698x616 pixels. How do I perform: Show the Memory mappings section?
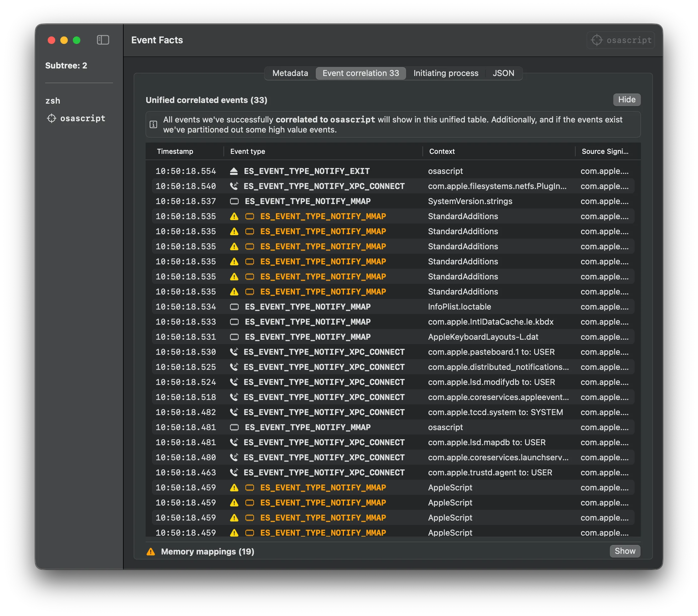coord(625,551)
